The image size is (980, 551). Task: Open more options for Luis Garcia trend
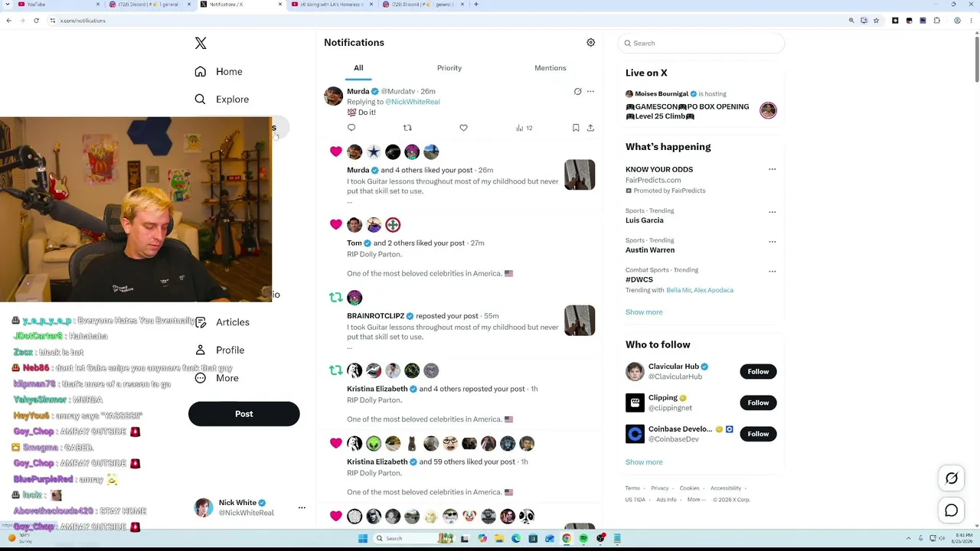click(772, 212)
